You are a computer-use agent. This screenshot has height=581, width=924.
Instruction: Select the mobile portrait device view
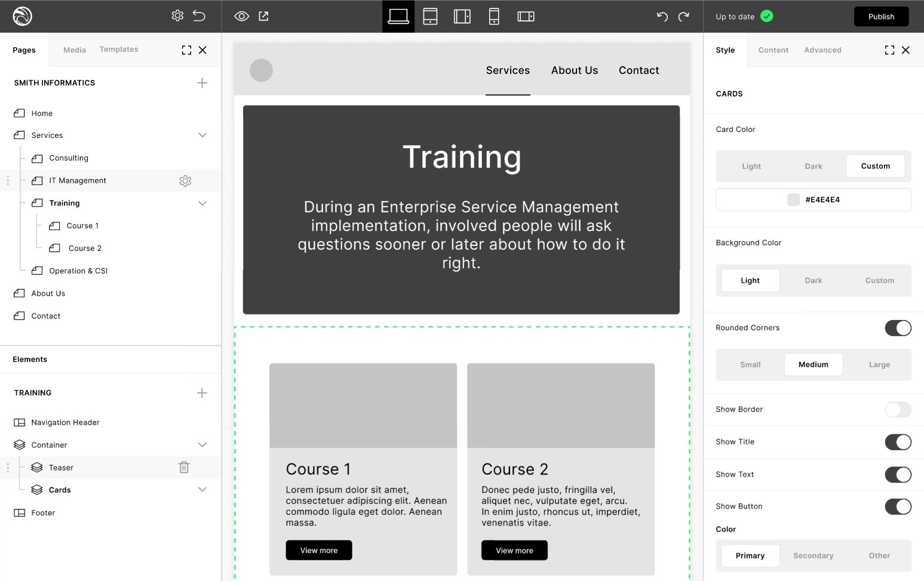coord(493,16)
